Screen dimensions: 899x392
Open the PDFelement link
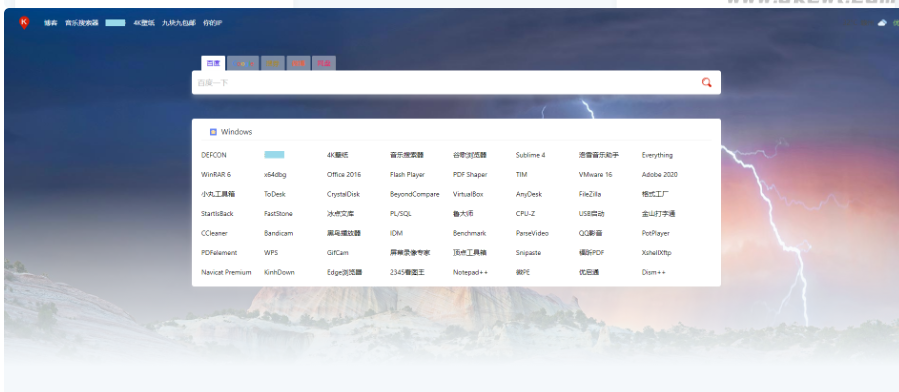click(219, 253)
